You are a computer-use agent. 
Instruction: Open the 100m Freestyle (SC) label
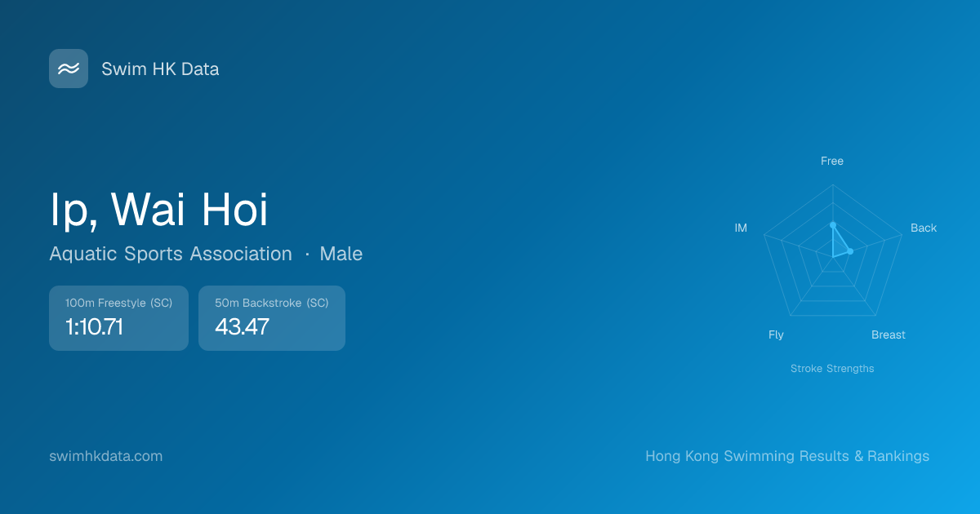(118, 303)
